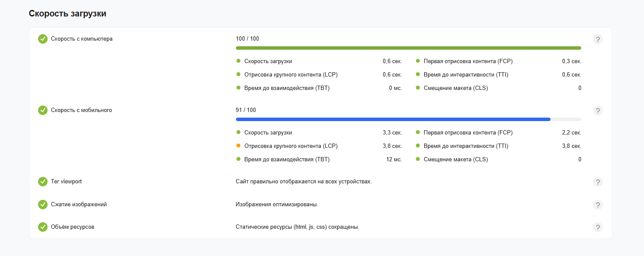
Task: Open help icon for Скорость с компьютера
Action: point(598,39)
